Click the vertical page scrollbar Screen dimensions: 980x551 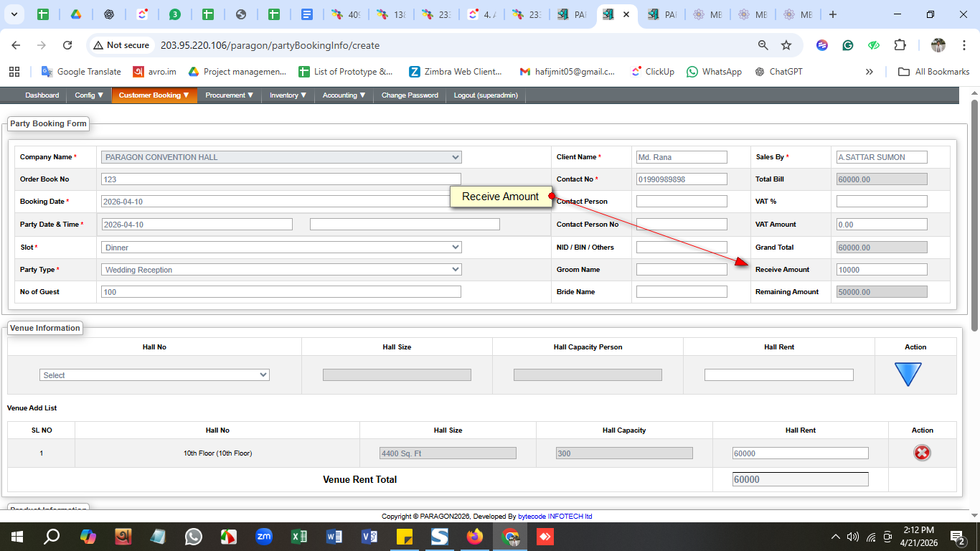[x=974, y=215]
